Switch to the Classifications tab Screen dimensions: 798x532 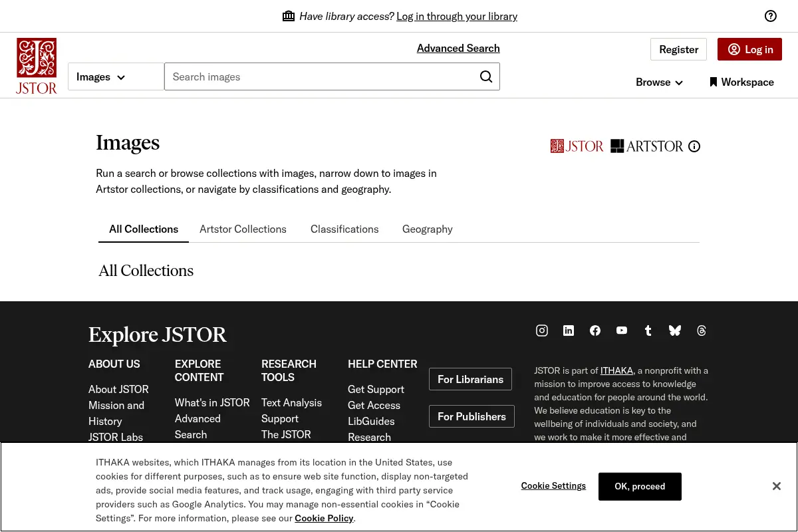pos(344,229)
